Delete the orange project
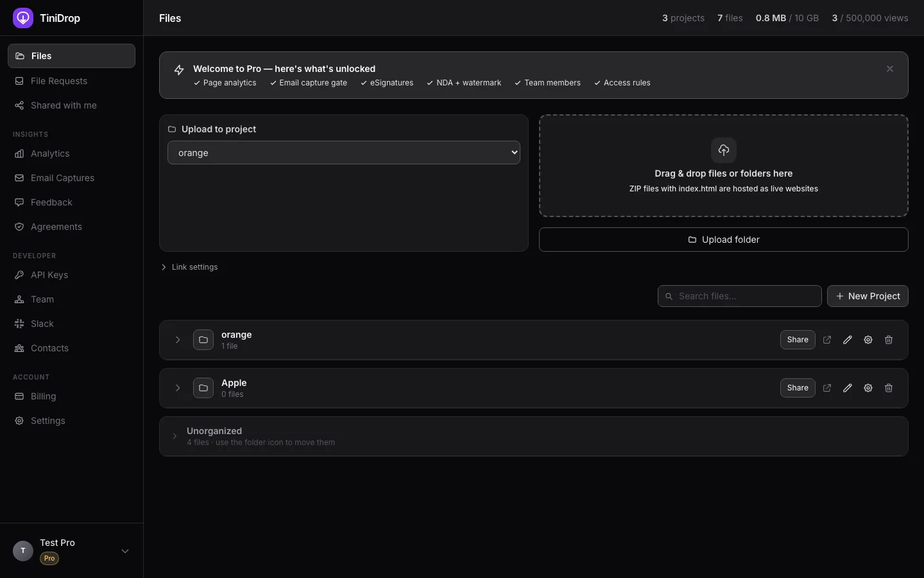 tap(889, 340)
